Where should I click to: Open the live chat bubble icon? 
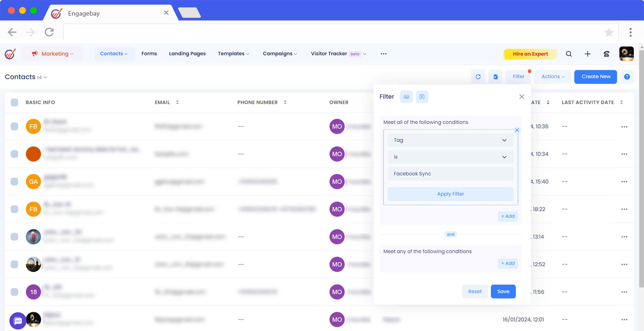pyautogui.click(x=18, y=321)
